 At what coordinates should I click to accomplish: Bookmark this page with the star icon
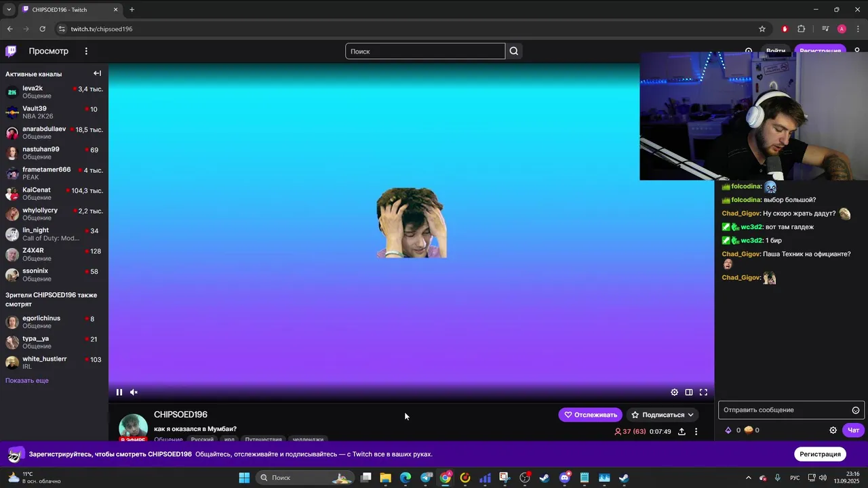(x=762, y=29)
